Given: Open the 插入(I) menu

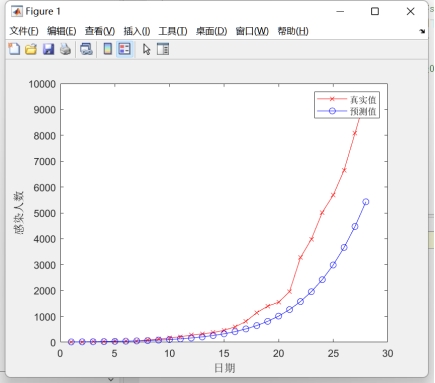Looking at the screenshot, I should 137,31.
